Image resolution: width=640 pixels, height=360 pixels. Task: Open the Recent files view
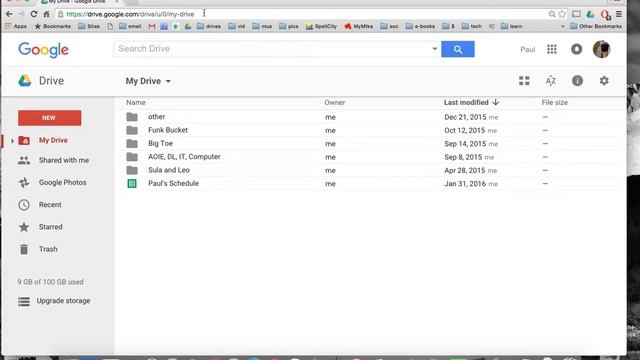[50, 205]
